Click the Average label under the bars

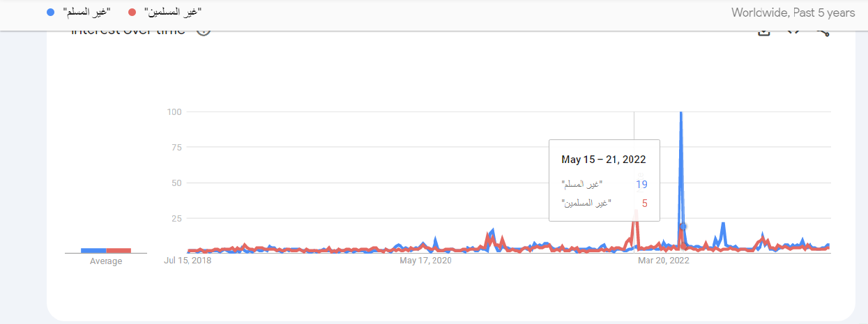click(x=106, y=261)
